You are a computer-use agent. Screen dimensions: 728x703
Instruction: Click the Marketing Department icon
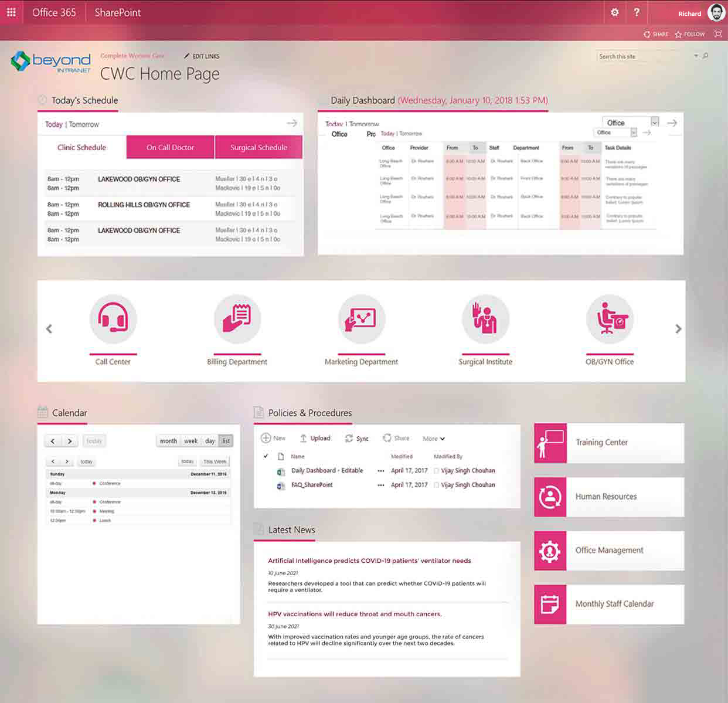[x=361, y=319]
